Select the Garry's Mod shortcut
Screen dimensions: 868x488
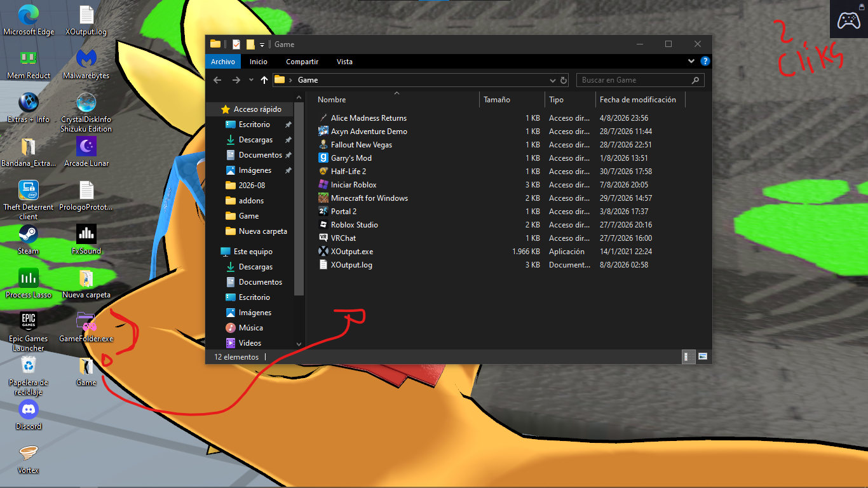tap(351, 158)
